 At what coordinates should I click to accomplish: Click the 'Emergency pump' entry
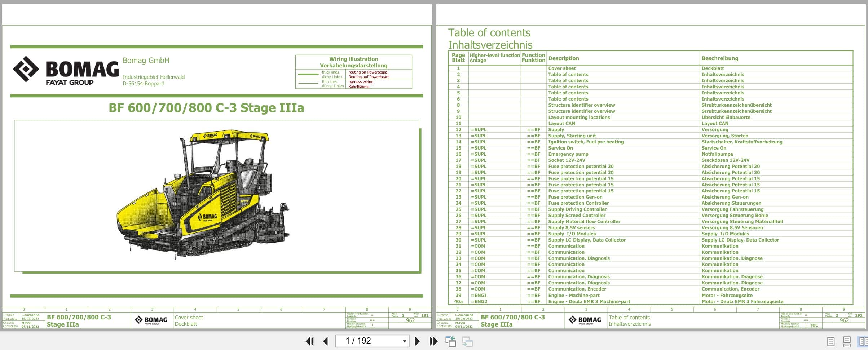tap(568, 154)
